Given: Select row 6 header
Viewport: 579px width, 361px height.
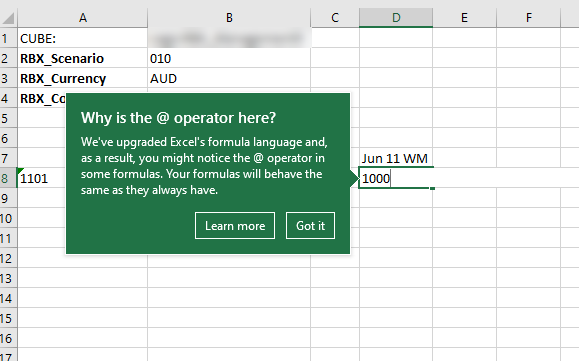Looking at the screenshot, I should (8, 138).
